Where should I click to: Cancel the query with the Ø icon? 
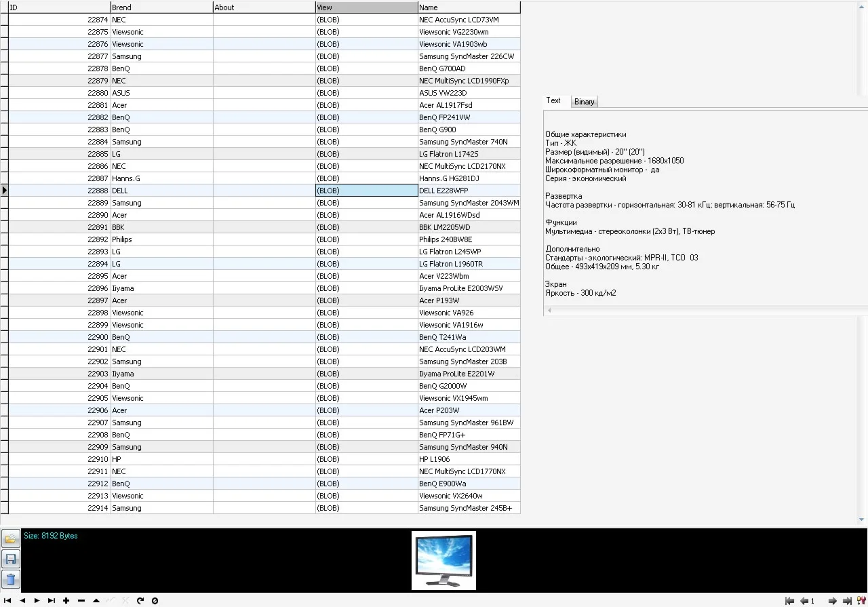(155, 600)
